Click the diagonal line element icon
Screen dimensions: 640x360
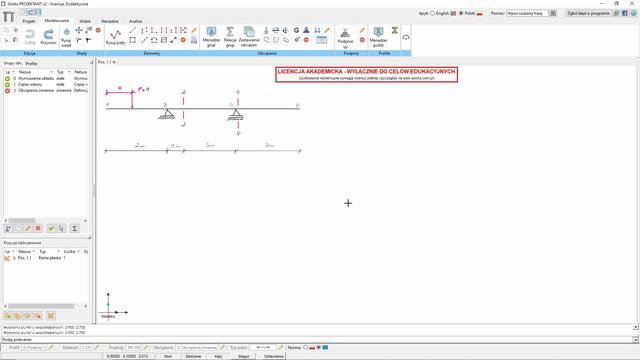(x=132, y=30)
